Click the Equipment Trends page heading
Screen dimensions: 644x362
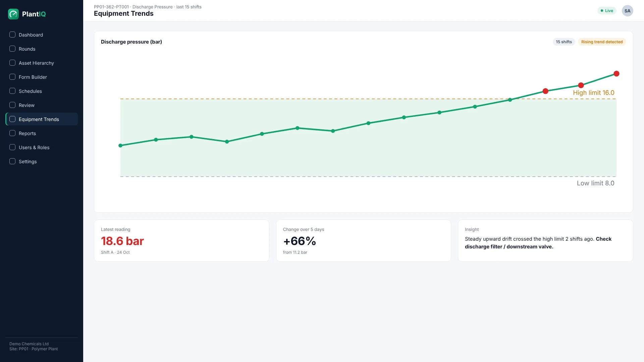tap(123, 14)
